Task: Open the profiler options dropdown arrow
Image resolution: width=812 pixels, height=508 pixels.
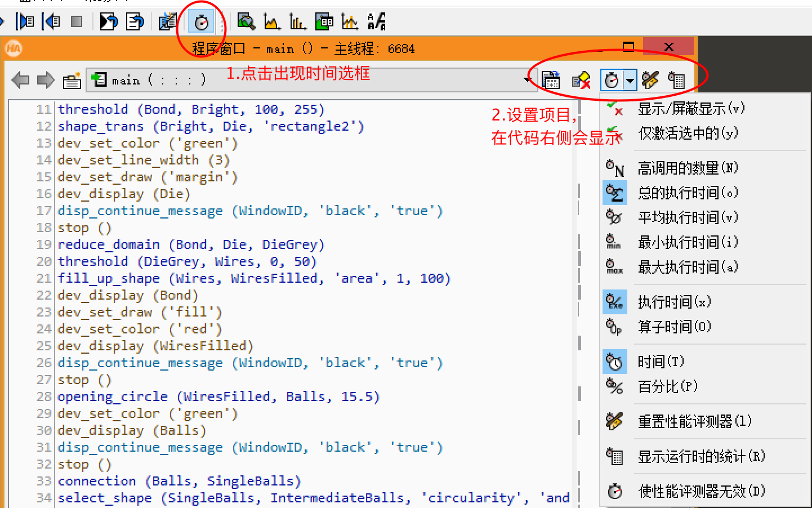Action: pyautogui.click(x=630, y=81)
